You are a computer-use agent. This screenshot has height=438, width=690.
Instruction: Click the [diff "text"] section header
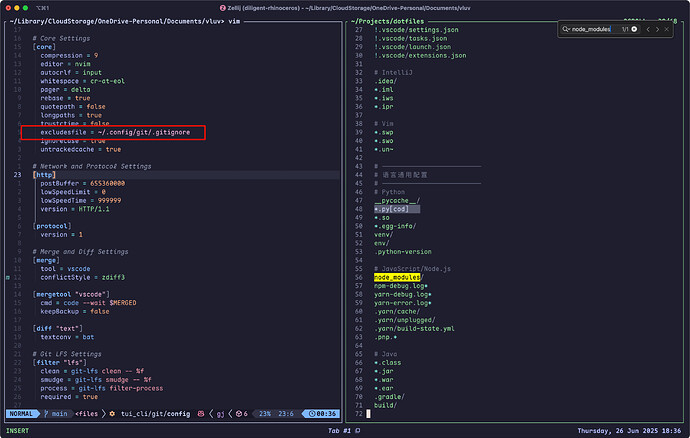tap(57, 328)
